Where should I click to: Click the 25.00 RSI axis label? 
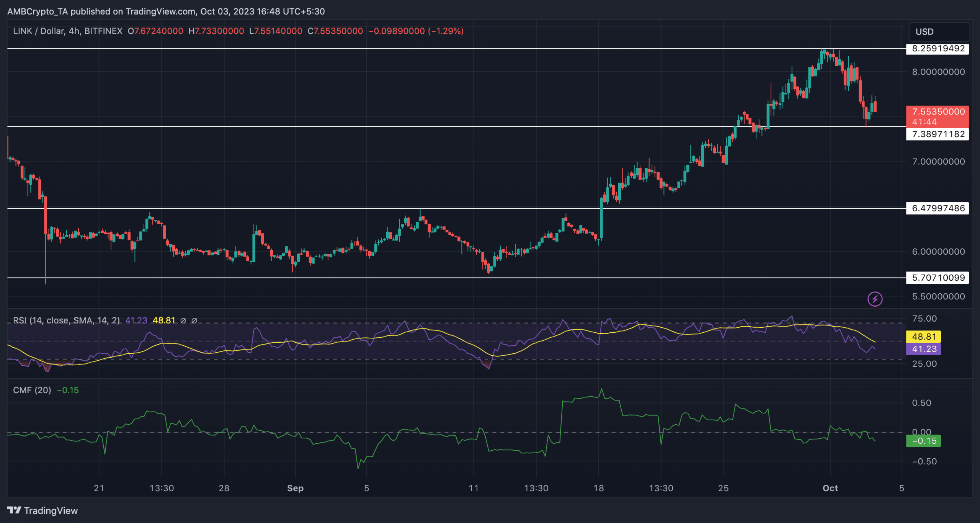924,364
